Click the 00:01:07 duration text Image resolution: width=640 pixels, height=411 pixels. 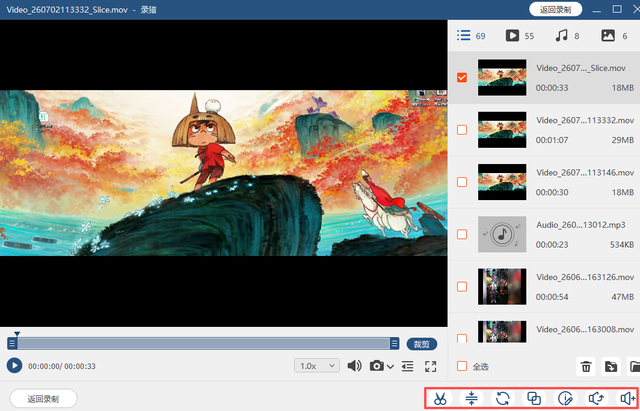click(552, 140)
